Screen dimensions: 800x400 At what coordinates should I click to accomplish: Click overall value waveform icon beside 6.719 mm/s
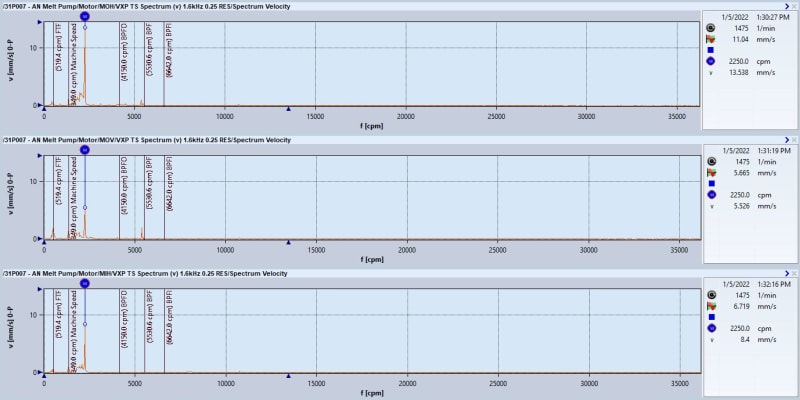point(712,306)
